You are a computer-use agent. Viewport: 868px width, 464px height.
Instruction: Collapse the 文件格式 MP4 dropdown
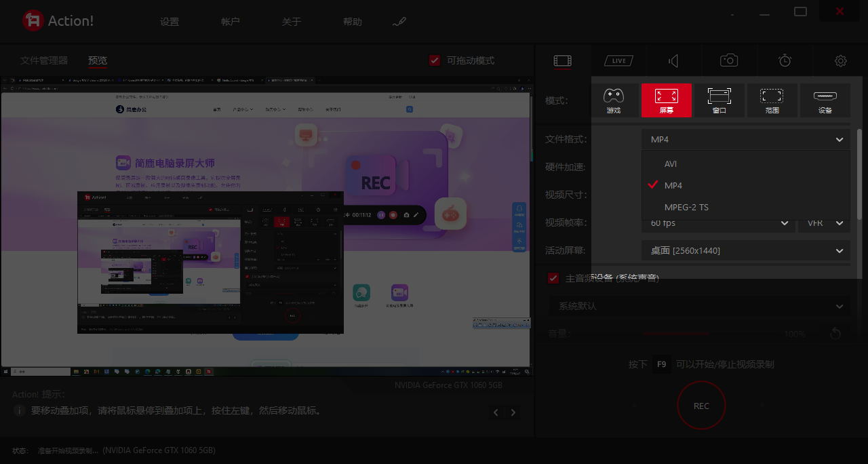[745, 140]
